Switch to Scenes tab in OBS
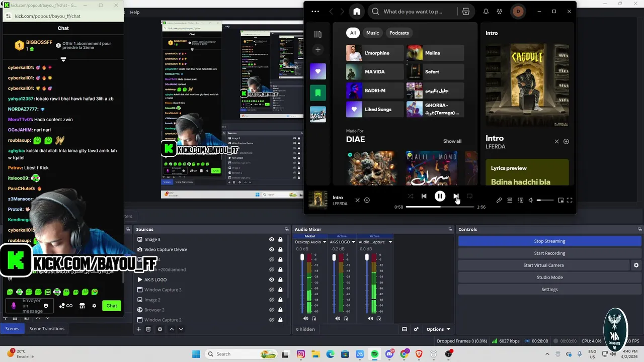 (12, 328)
